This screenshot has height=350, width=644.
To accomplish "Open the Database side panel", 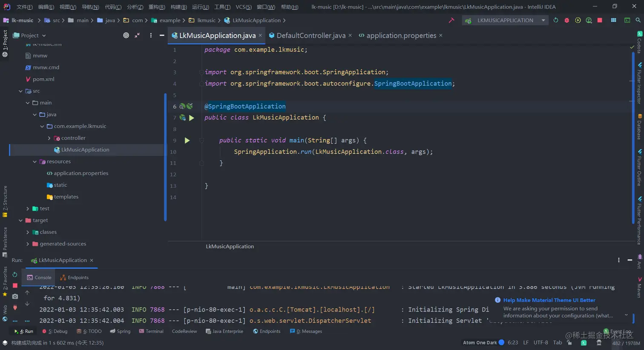I will (x=639, y=127).
